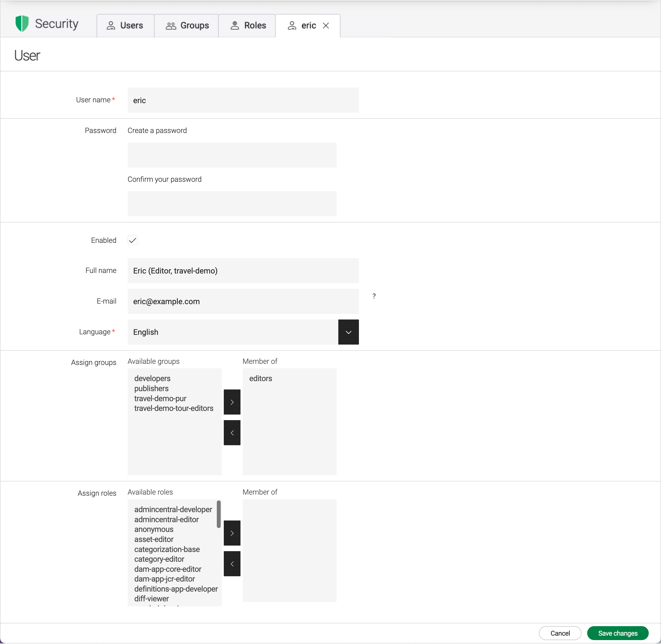Viewport: 661px width, 644px height.
Task: Expand the Language dropdown selector
Action: click(348, 332)
